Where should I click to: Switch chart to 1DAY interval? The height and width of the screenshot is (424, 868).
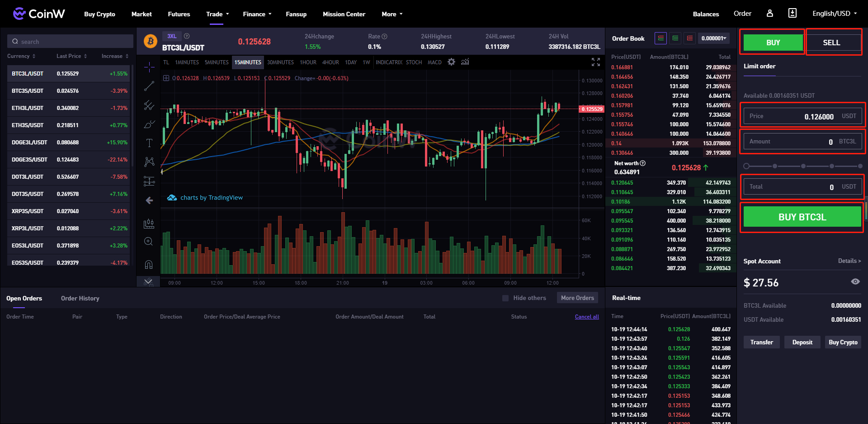tap(351, 62)
